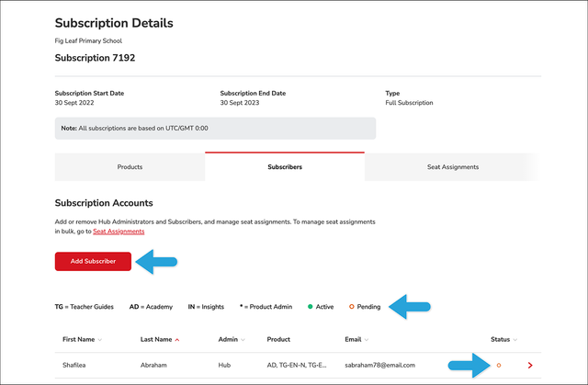This screenshot has width=588, height=385.
Task: Click the AD, TG-EN-N product cell
Action: pos(296,365)
